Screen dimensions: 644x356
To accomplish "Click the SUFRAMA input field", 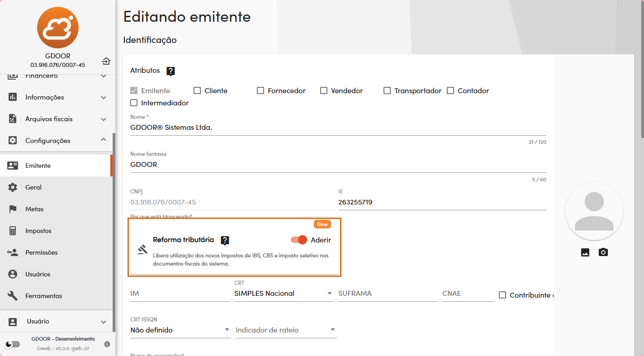I will click(x=388, y=294).
